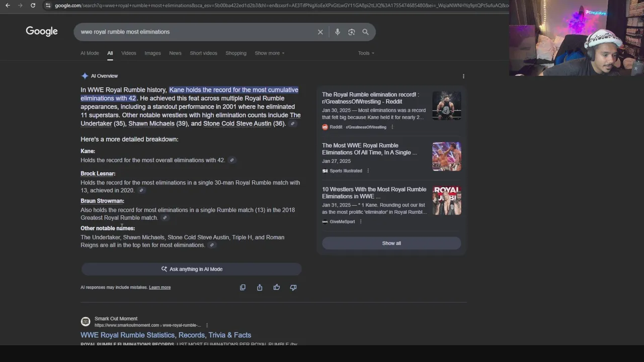The image size is (644, 362).
Task: Click the Reddit article thumbnail image
Action: 447,106
